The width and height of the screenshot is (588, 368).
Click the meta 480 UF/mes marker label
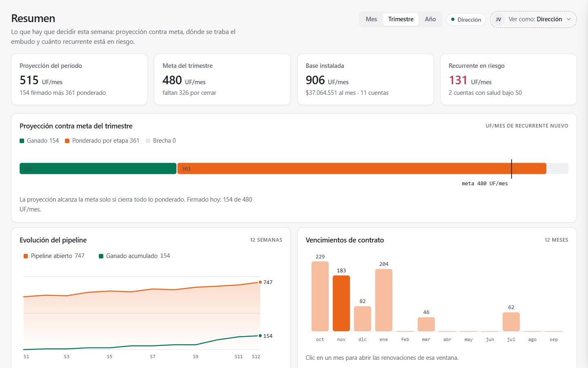click(x=485, y=184)
